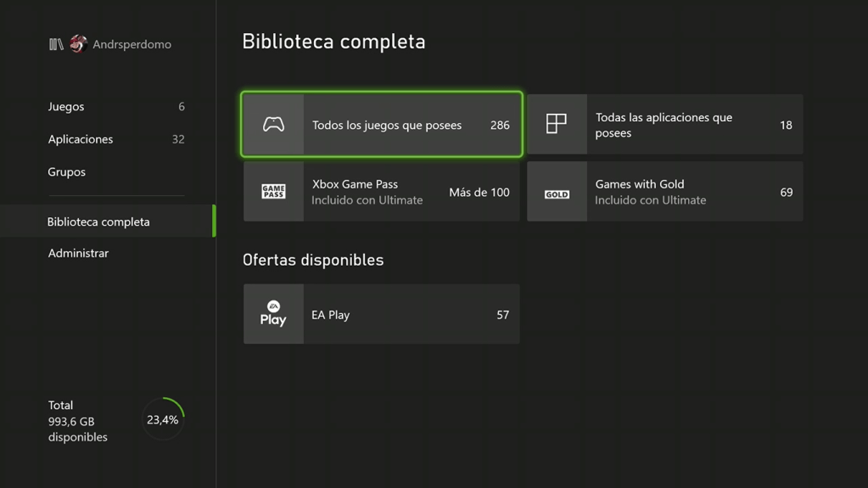Open Administrar in the sidebar
The image size is (868, 488).
coord(78,253)
